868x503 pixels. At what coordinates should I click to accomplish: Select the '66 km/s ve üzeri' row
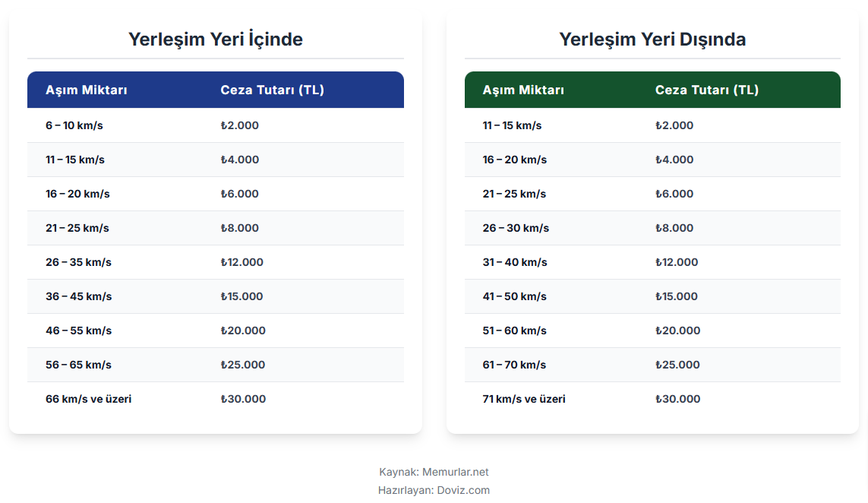tap(88, 399)
